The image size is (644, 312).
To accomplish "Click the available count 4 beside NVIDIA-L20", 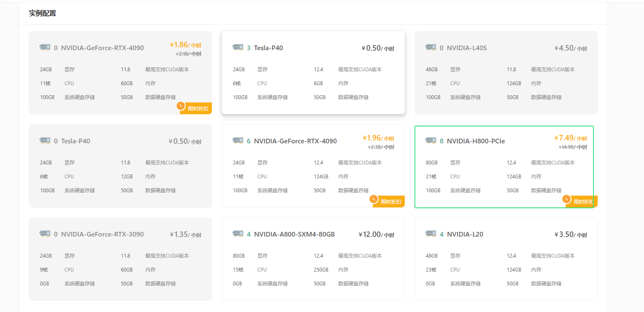I will coord(441,234).
